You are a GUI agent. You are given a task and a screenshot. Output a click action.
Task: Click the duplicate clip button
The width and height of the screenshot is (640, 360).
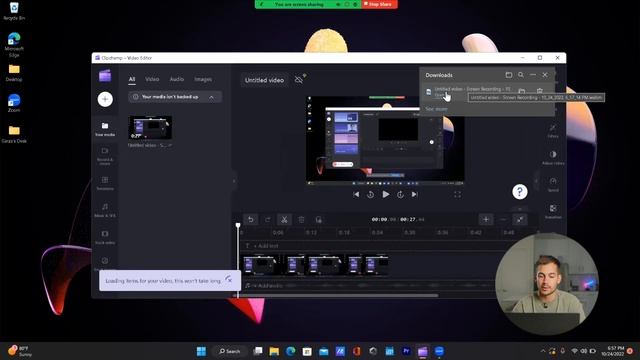coord(318,220)
